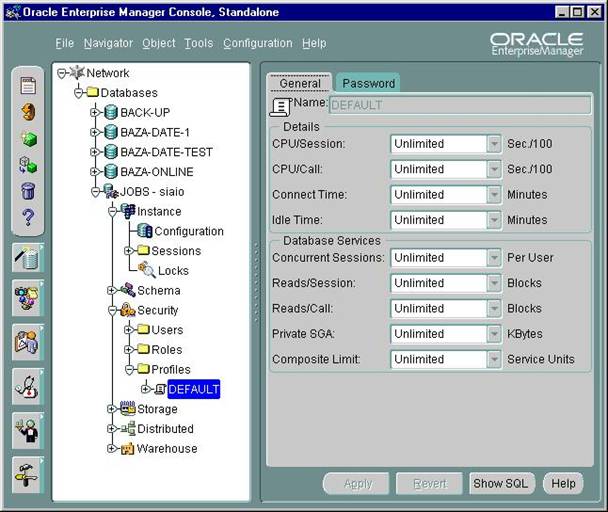Switch to the Password tab
The width and height of the screenshot is (608, 512).
369,83
